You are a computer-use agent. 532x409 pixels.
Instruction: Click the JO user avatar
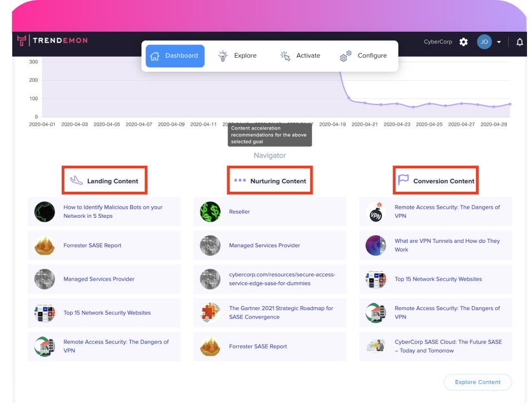(x=484, y=42)
